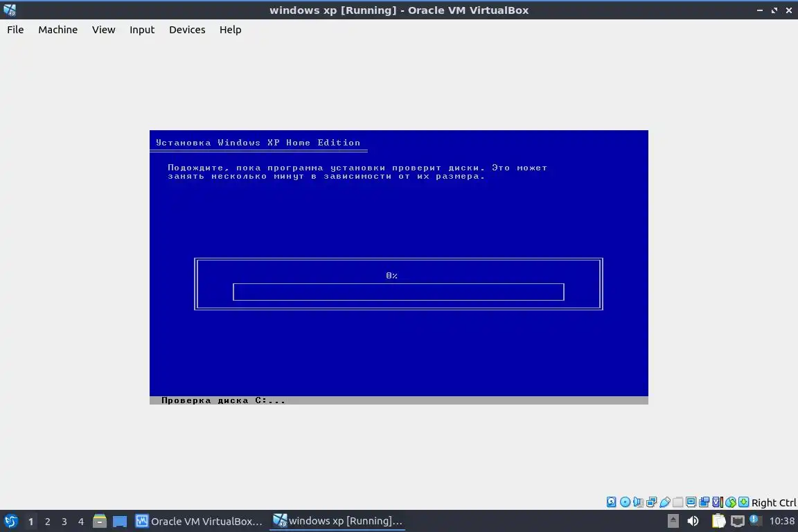Open the volume control tray icon

coord(693,521)
